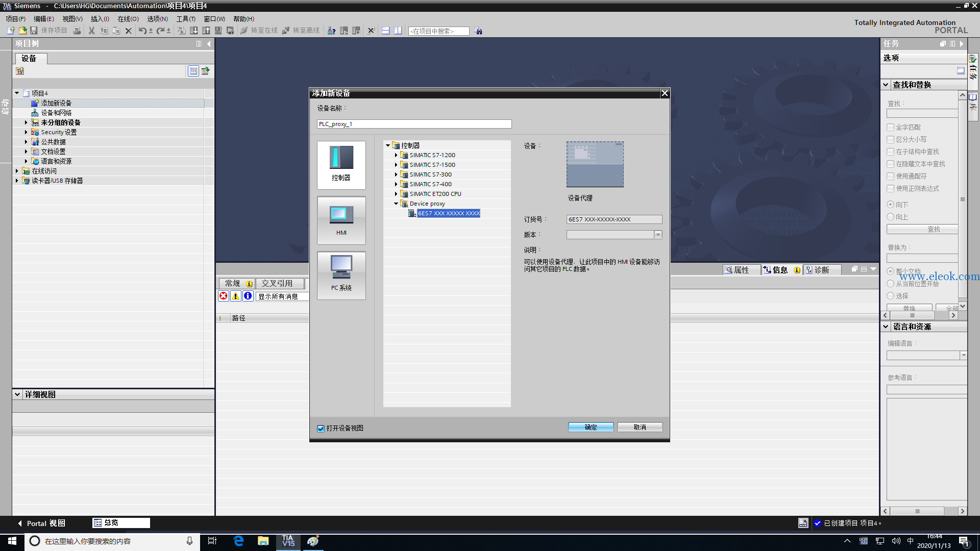This screenshot has width=980, height=551.
Task: Toggle 在子结构中查找 checkbox
Action: 891,152
